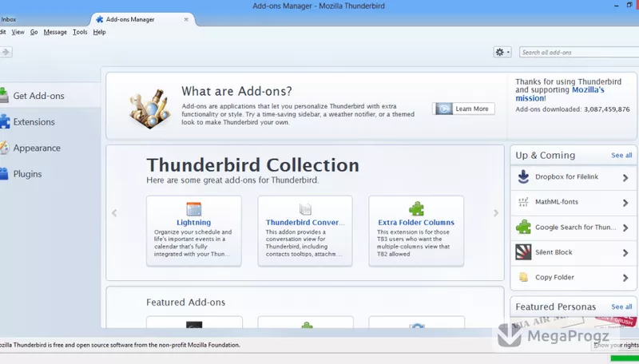The width and height of the screenshot is (639, 364).
Task: Click the Google Search for Thunderbird icon
Action: (x=523, y=227)
